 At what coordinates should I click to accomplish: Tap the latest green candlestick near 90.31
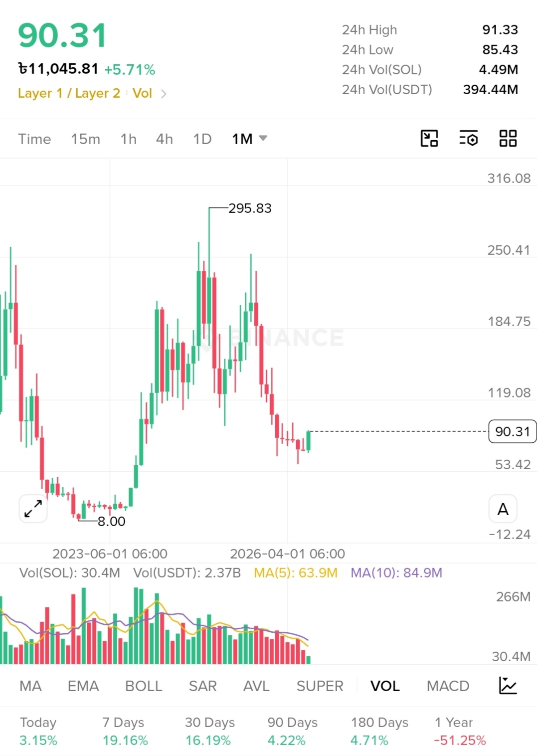[x=309, y=441]
